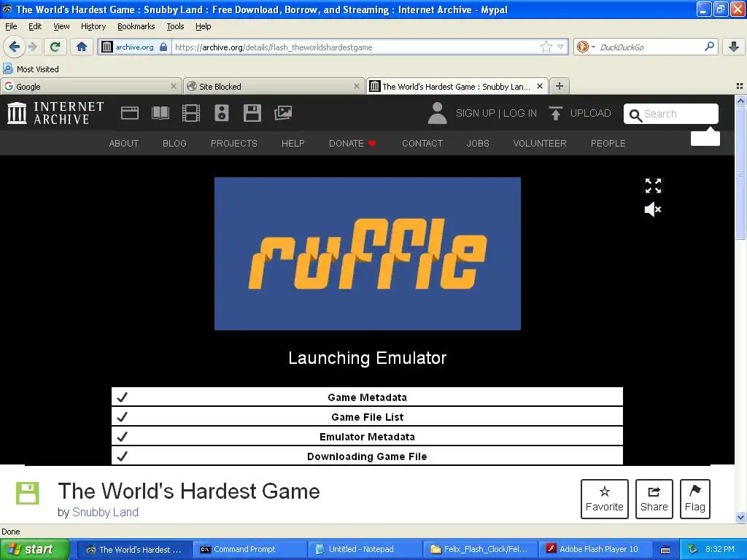Click the Ruffle emulator splash screen
Image resolution: width=747 pixels, height=560 pixels.
click(368, 253)
